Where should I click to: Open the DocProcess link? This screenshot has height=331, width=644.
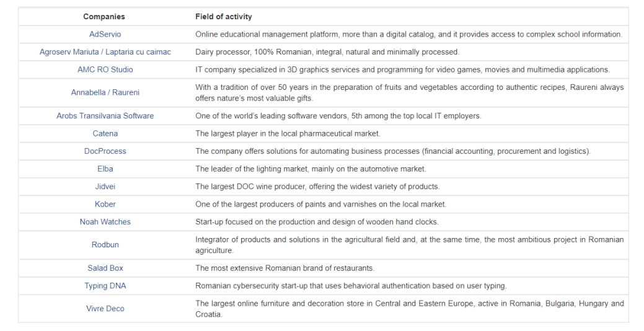pyautogui.click(x=105, y=151)
